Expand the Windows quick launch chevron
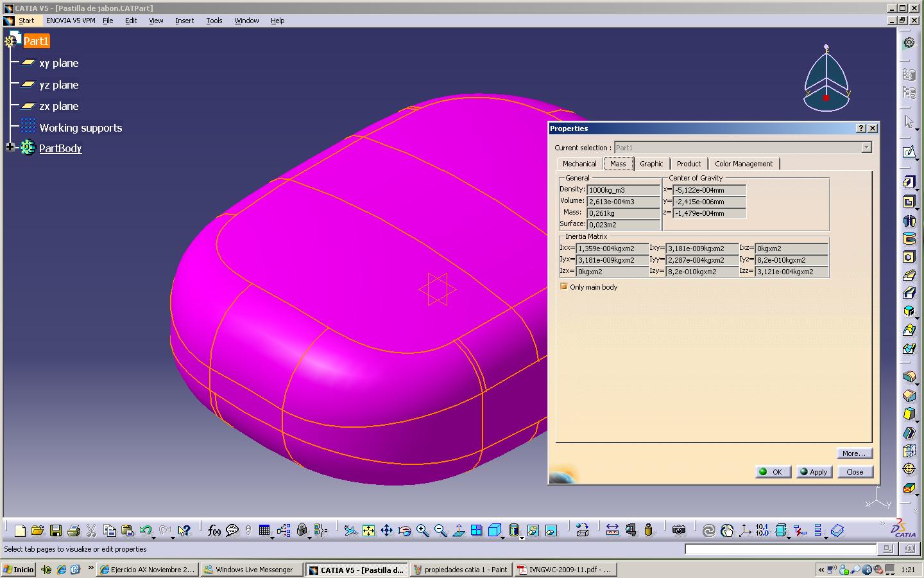 (x=90, y=568)
